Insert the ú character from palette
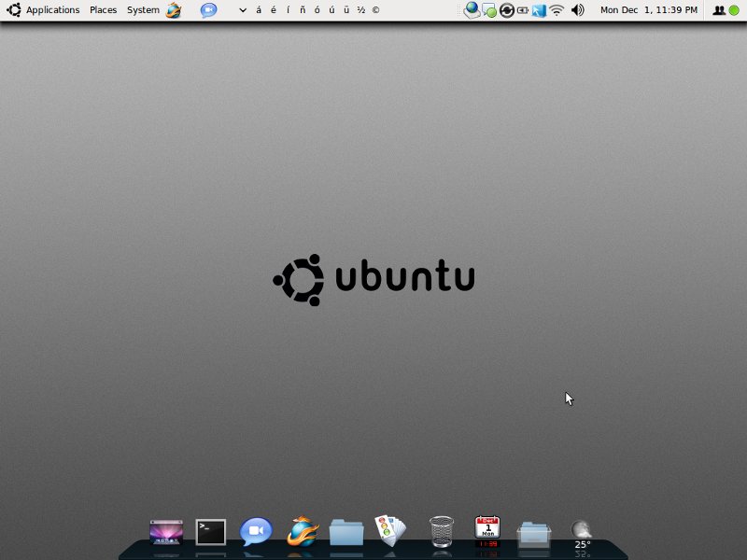Viewport: 747px width, 560px height. (331, 10)
